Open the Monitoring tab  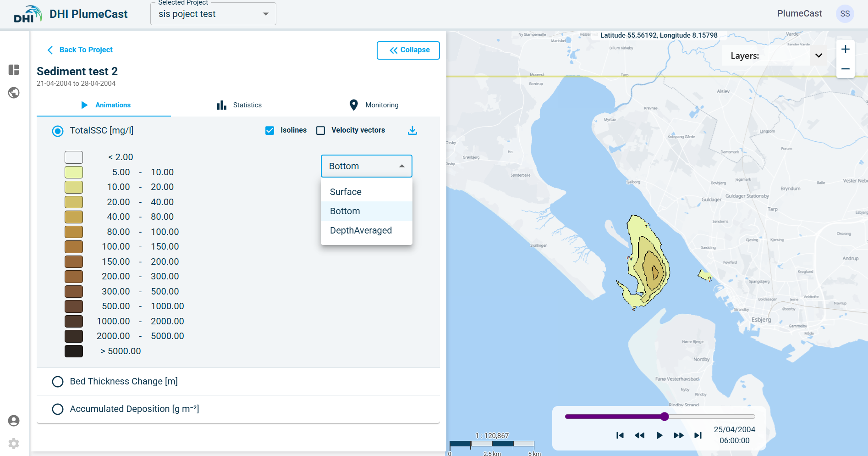click(374, 105)
